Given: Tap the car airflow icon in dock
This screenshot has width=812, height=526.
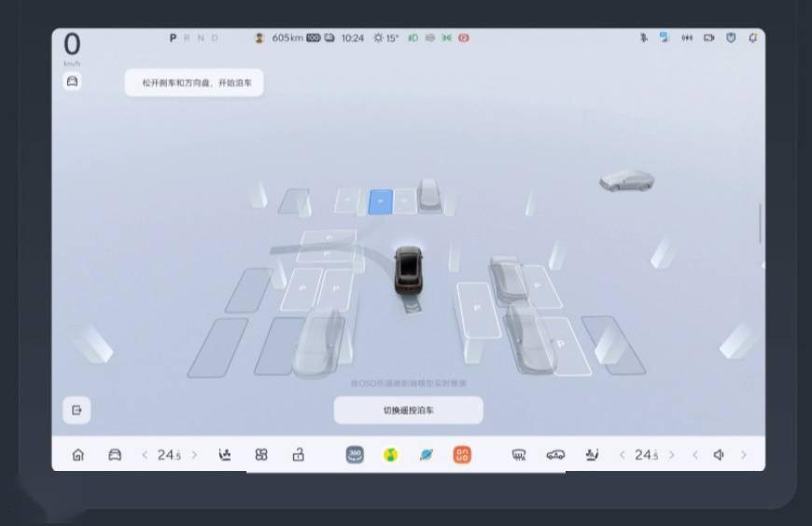Looking at the screenshot, I should [555, 455].
